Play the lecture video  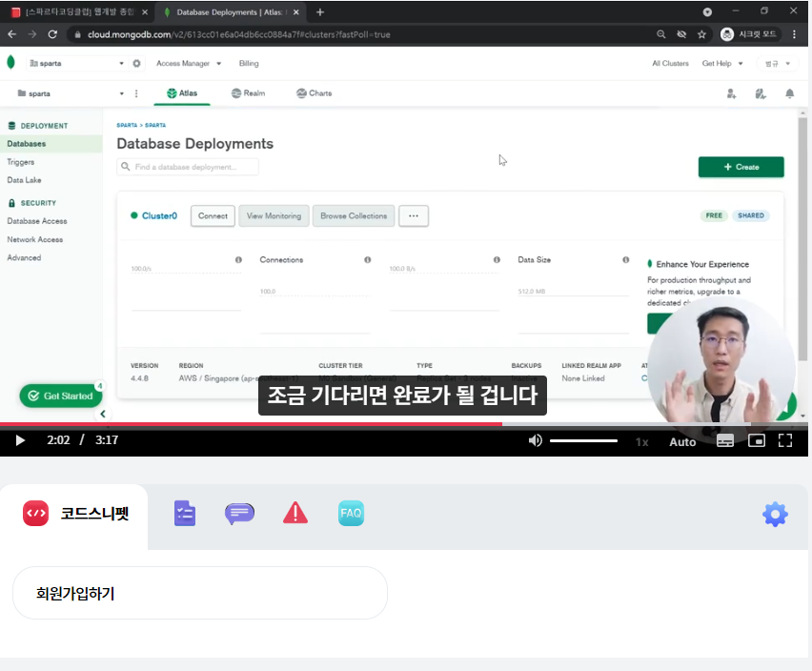point(20,440)
